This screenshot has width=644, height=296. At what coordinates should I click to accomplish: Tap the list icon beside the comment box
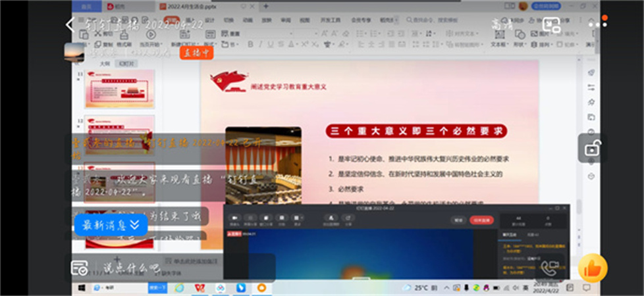click(x=80, y=268)
